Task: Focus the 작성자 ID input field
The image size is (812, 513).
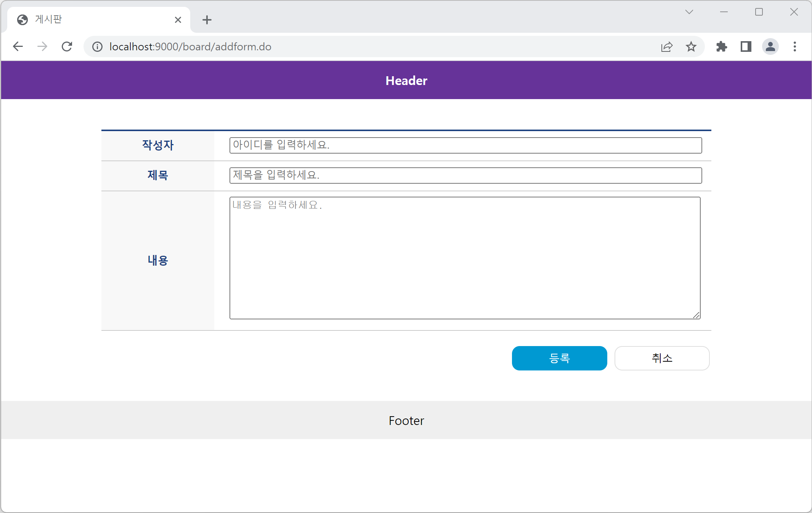Action: pyautogui.click(x=465, y=145)
